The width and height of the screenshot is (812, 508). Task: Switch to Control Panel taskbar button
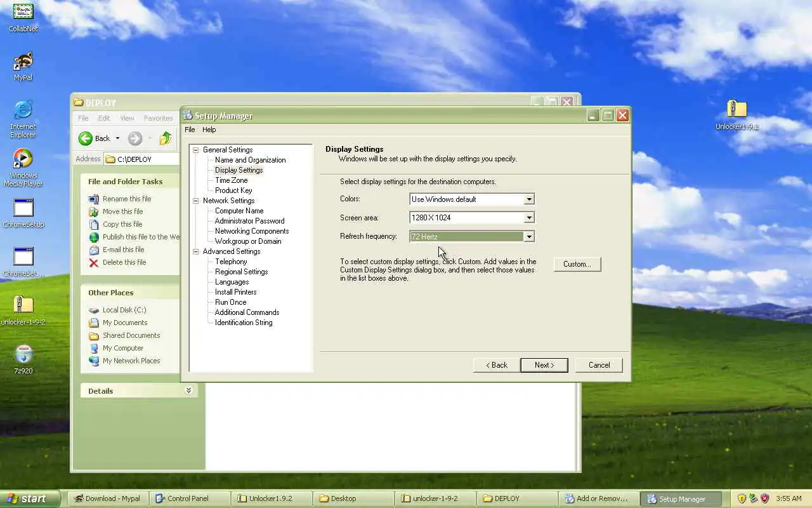tap(188, 498)
